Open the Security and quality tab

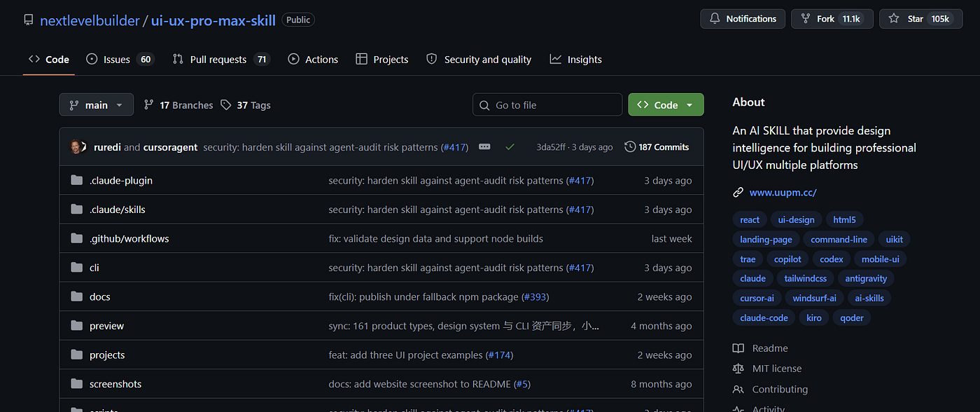(479, 60)
